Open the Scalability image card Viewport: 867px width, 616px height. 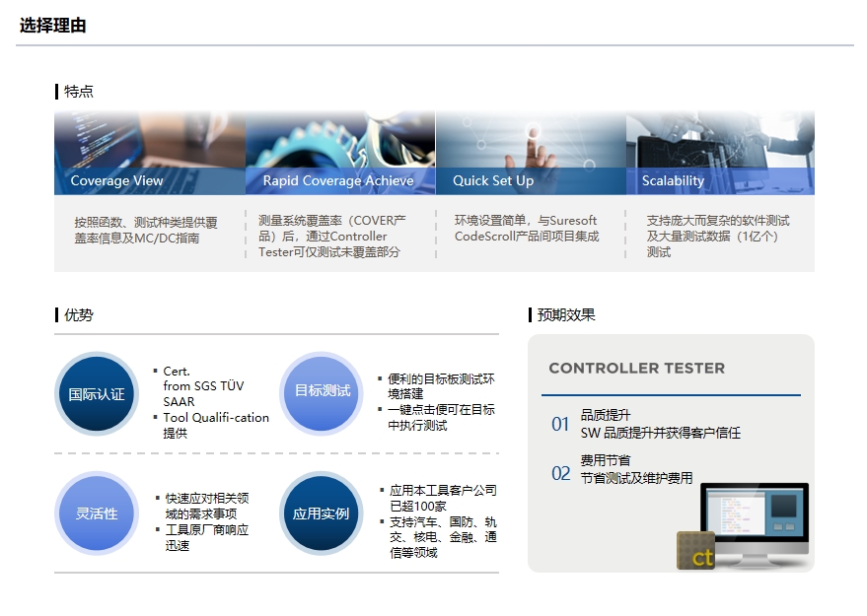click(x=720, y=153)
